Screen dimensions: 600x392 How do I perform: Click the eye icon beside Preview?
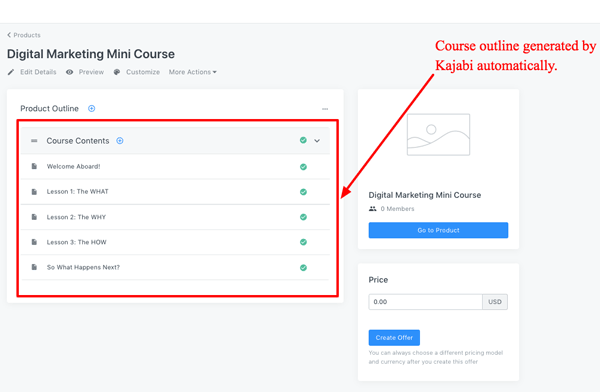69,72
